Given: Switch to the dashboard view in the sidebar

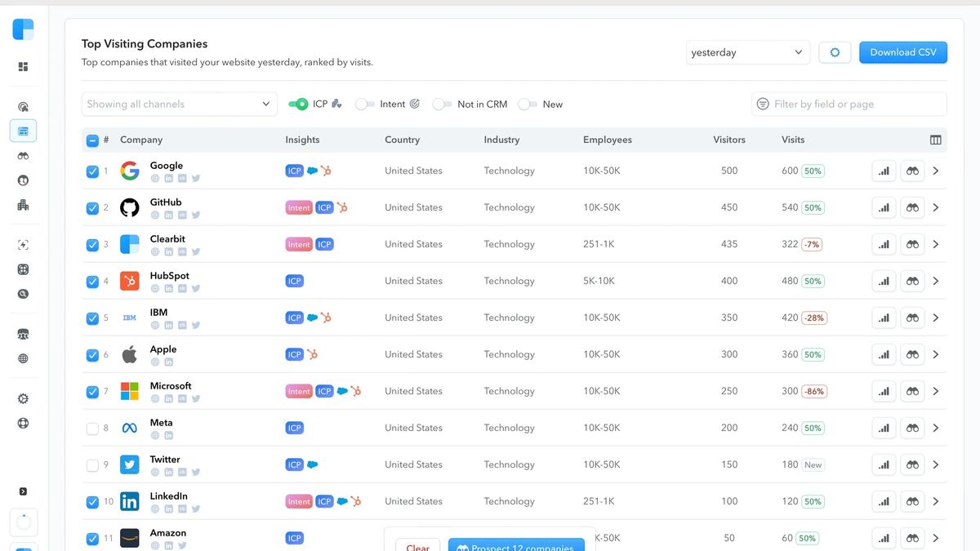Looking at the screenshot, I should pos(22,66).
